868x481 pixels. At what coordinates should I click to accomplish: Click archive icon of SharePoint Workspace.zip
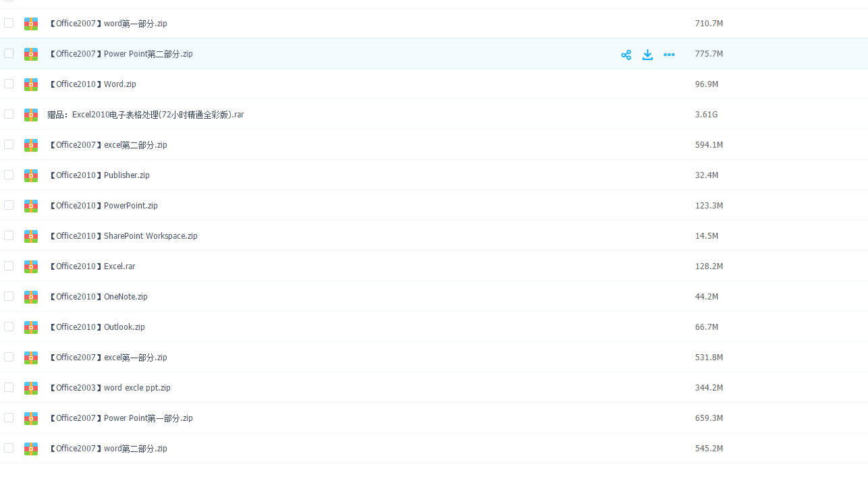31,236
